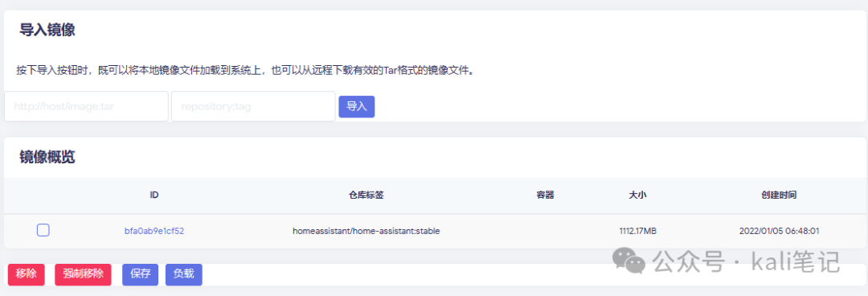Screen dimensions: 868x296
Task: Click the 2022/01/05 06:48:01 creation time
Action: (779, 231)
